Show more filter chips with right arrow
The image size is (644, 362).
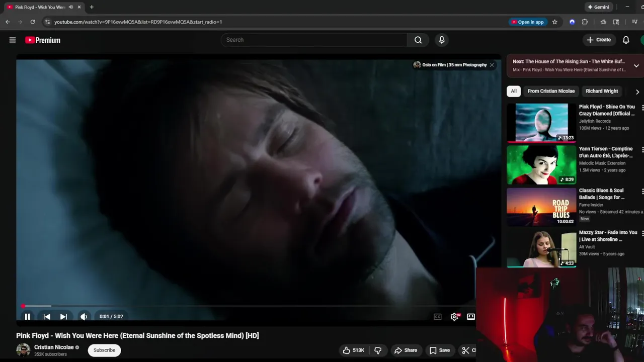click(x=637, y=92)
